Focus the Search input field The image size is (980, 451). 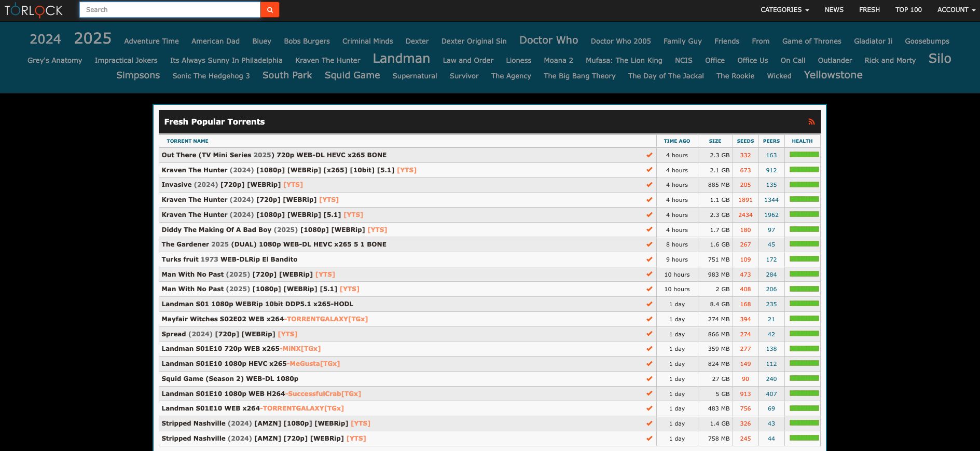pos(170,10)
